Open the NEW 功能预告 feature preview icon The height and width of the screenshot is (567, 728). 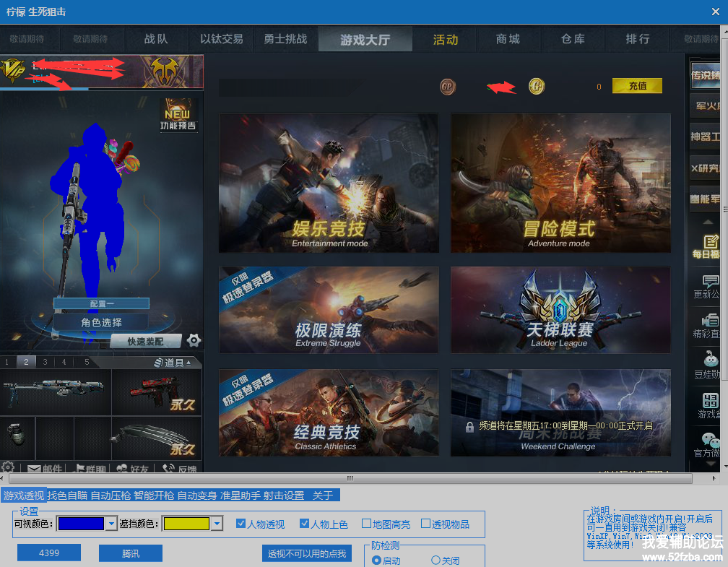(178, 115)
